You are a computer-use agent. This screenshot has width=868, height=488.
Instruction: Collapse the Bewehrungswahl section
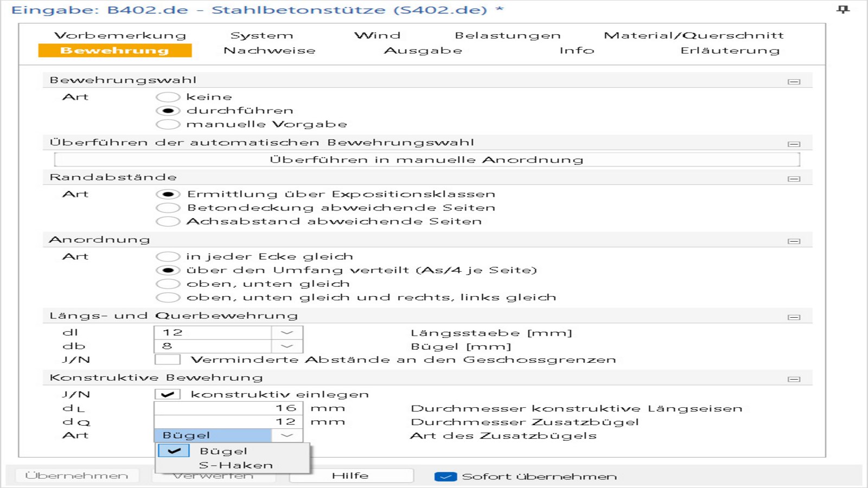tap(794, 81)
